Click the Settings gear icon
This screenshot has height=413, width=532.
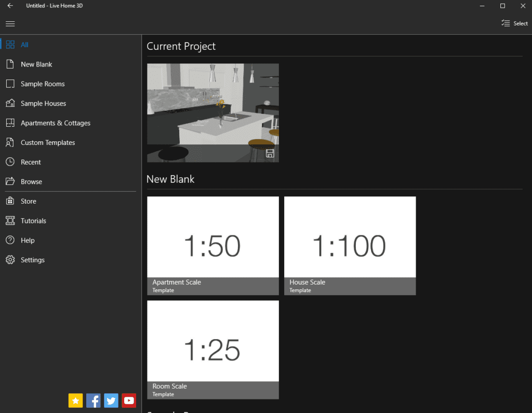click(x=10, y=260)
